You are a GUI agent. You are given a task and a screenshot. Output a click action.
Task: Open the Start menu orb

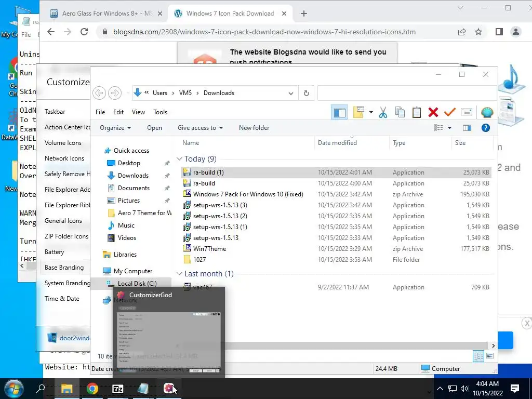point(14,389)
